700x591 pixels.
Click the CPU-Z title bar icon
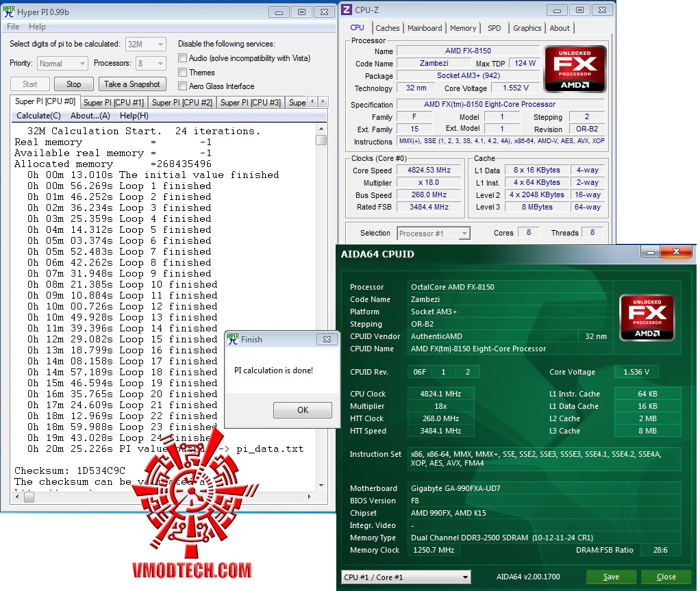[347, 10]
